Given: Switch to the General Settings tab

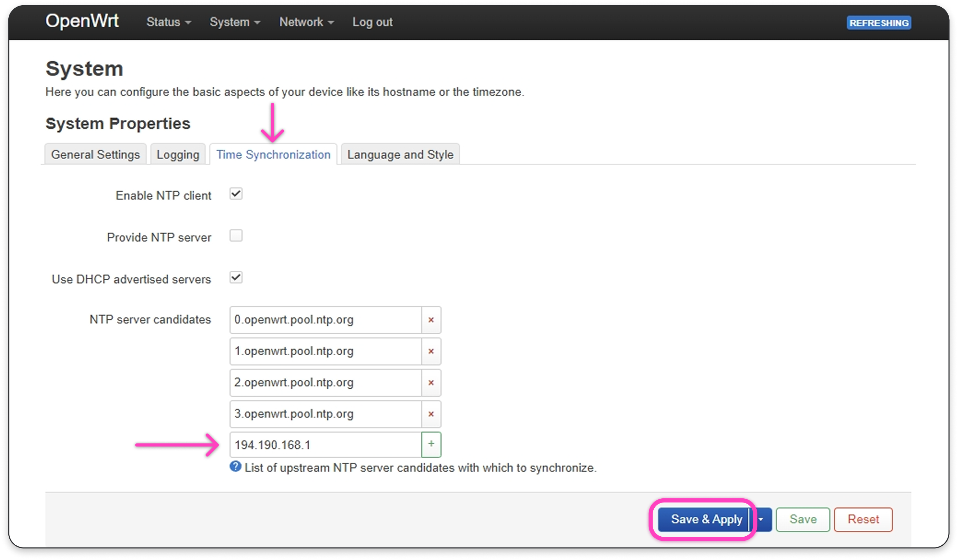Looking at the screenshot, I should [x=95, y=155].
